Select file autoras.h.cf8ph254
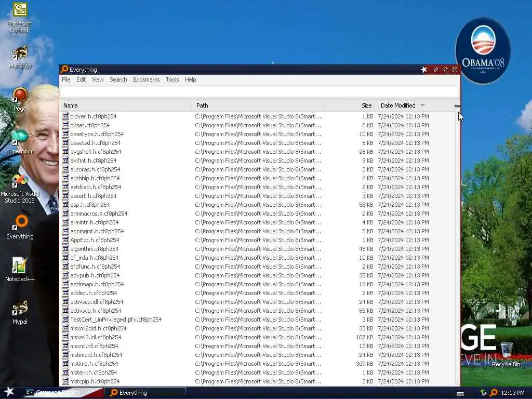The width and height of the screenshot is (532, 399). [95, 169]
